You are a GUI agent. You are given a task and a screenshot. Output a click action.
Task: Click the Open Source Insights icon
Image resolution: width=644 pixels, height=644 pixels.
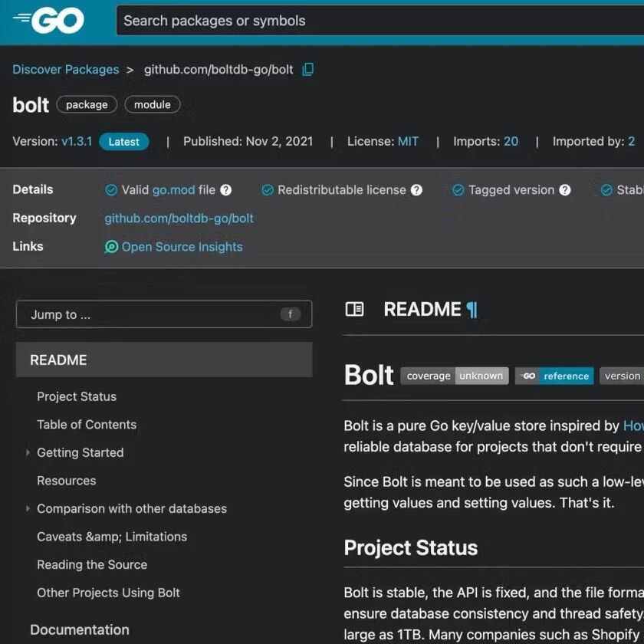(111, 246)
